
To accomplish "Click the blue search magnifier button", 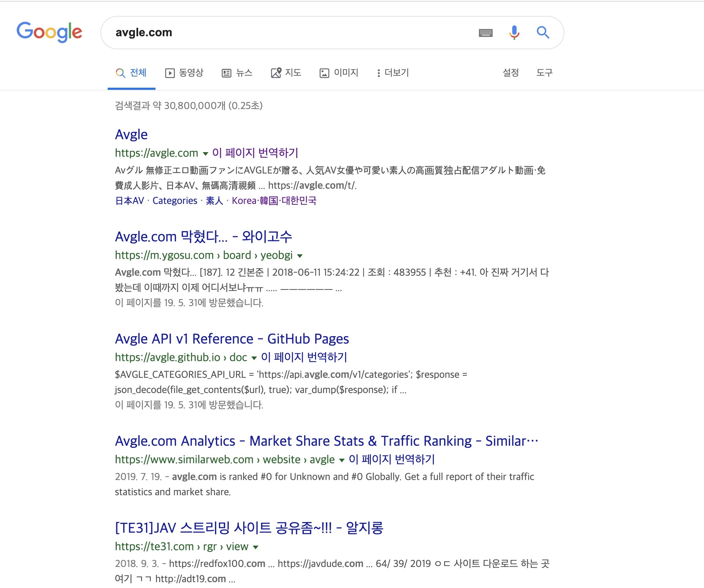I will (x=543, y=33).
